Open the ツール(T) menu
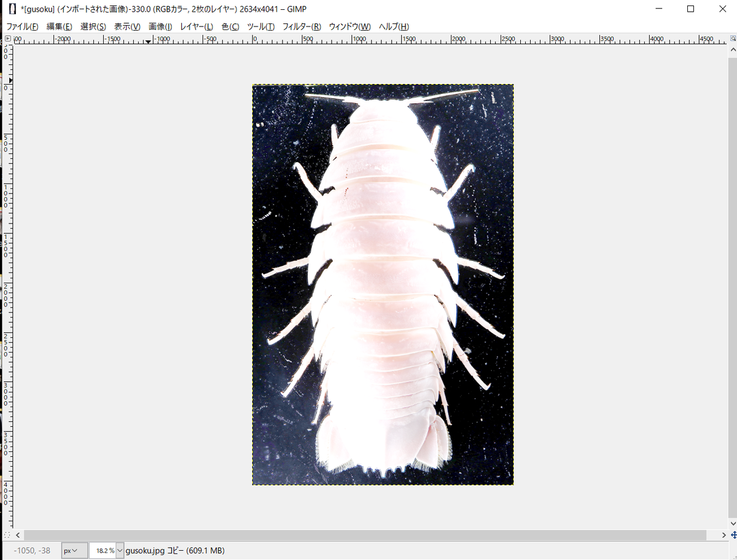 click(261, 27)
